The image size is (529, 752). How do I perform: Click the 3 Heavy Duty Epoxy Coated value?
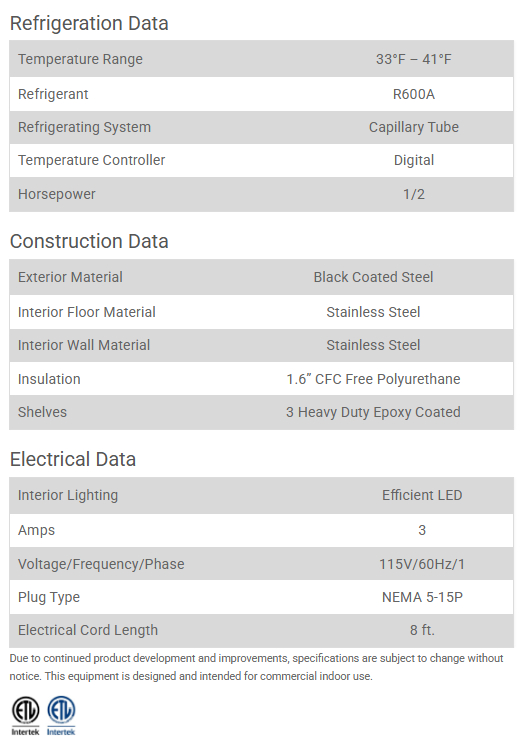(373, 412)
